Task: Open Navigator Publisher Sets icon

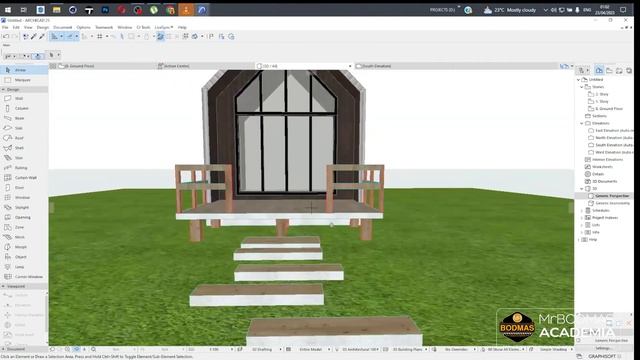Action: 629,70
